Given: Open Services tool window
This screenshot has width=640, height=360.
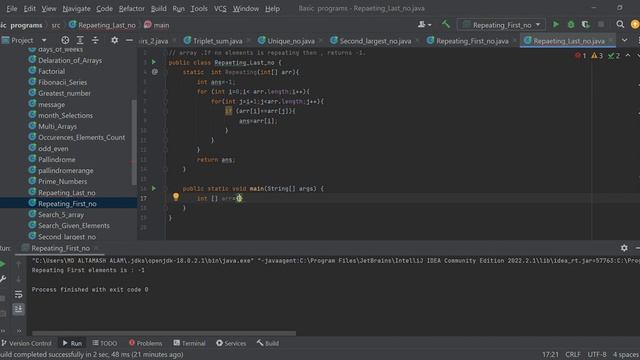Looking at the screenshot, I should (231, 343).
